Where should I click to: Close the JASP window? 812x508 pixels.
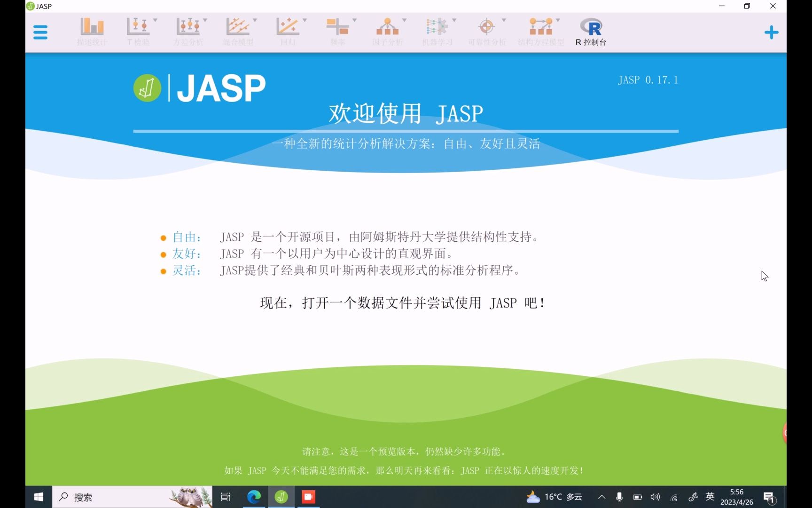pos(773,6)
